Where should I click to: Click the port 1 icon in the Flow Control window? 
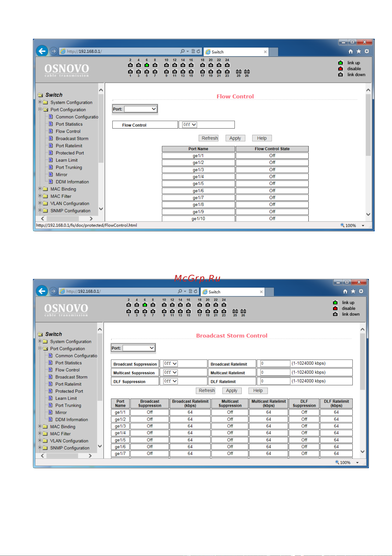pos(130,71)
